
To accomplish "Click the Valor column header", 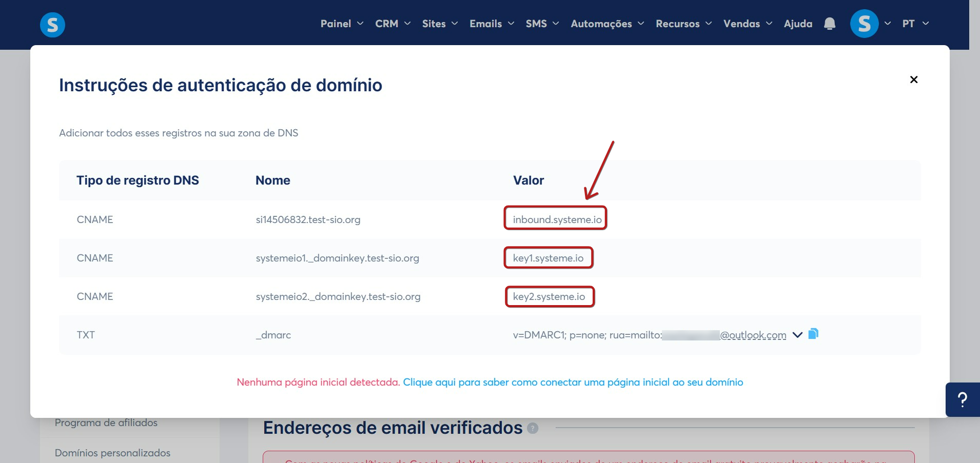I will tap(528, 180).
